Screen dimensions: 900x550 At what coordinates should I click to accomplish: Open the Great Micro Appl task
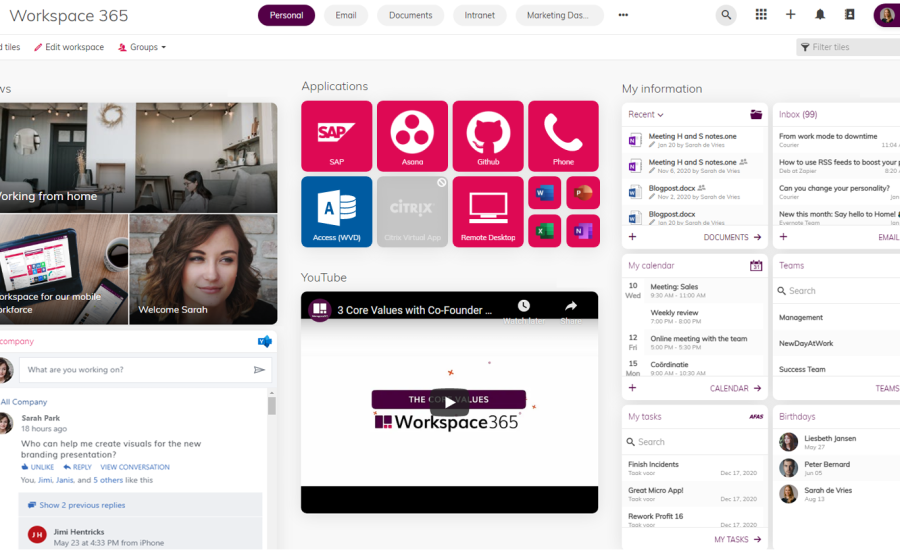point(695,494)
